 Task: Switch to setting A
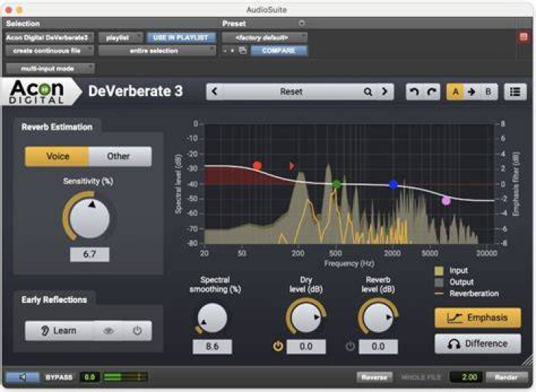(x=456, y=91)
